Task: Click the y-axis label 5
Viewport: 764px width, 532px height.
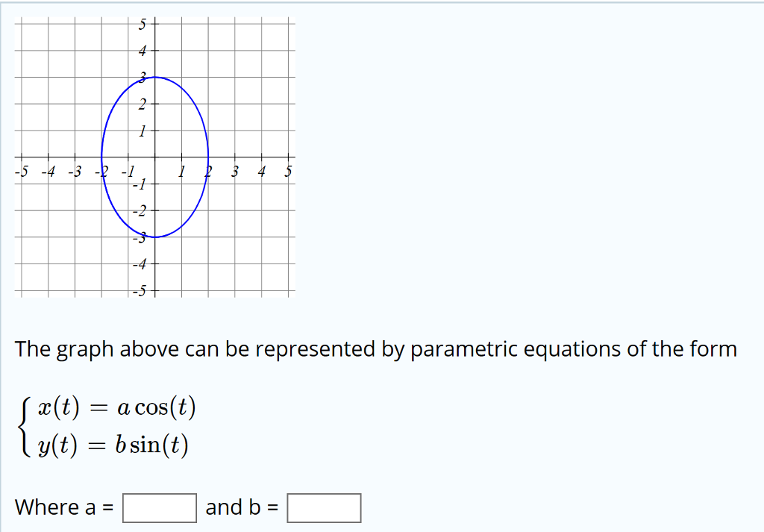Action: (140, 23)
